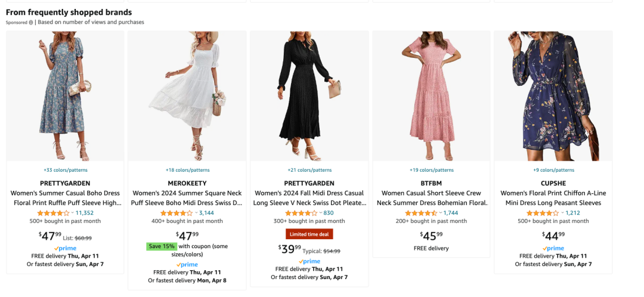Click the Limited time deal badge
The image size is (644, 297).
click(x=309, y=234)
